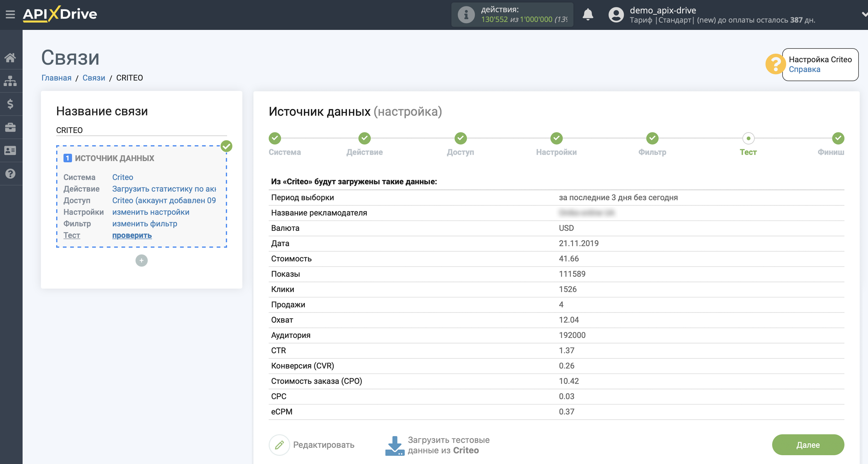Click Загрузить тестовые данные из Criteo
Viewport: 868px width, 464px height.
448,445
